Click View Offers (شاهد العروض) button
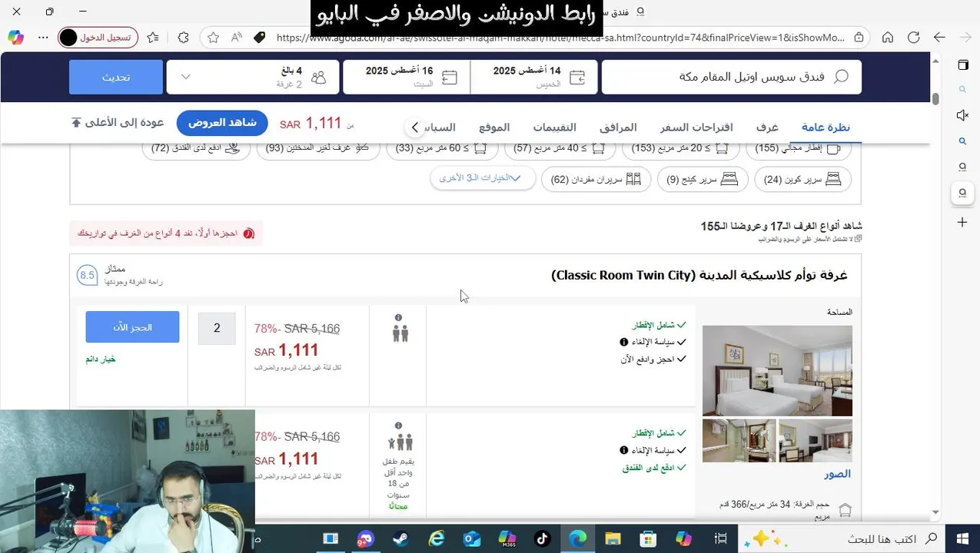Image resolution: width=980 pixels, height=553 pixels. (222, 123)
